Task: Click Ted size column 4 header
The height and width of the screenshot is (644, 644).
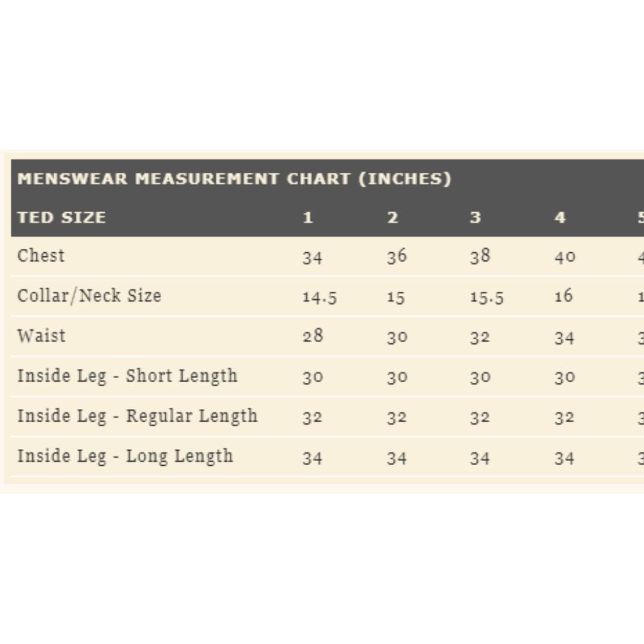Action: [x=560, y=217]
